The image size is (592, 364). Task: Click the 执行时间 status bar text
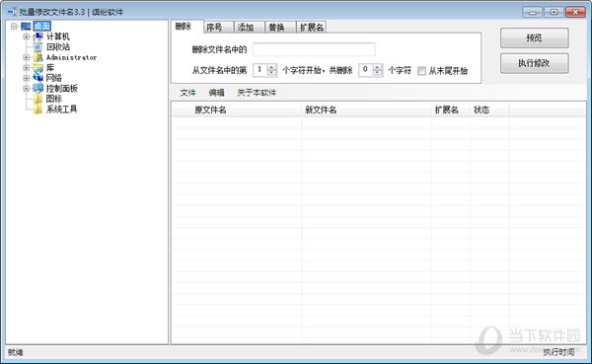[558, 352]
